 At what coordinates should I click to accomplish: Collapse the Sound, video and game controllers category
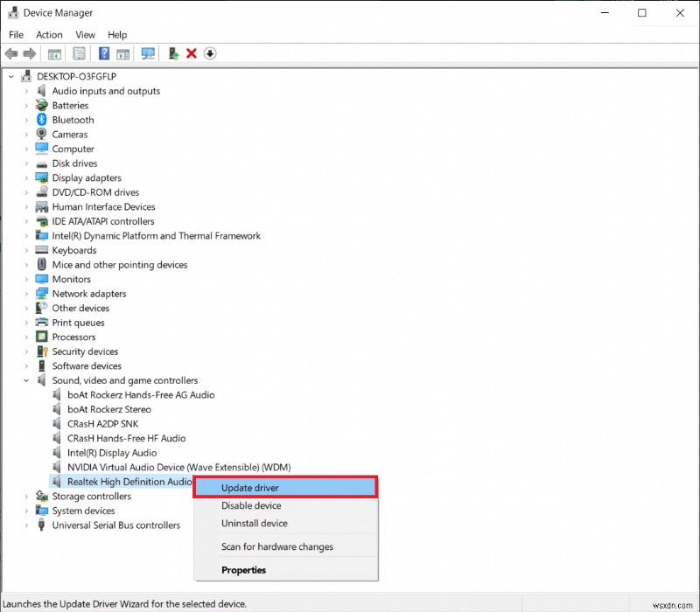click(x=27, y=380)
